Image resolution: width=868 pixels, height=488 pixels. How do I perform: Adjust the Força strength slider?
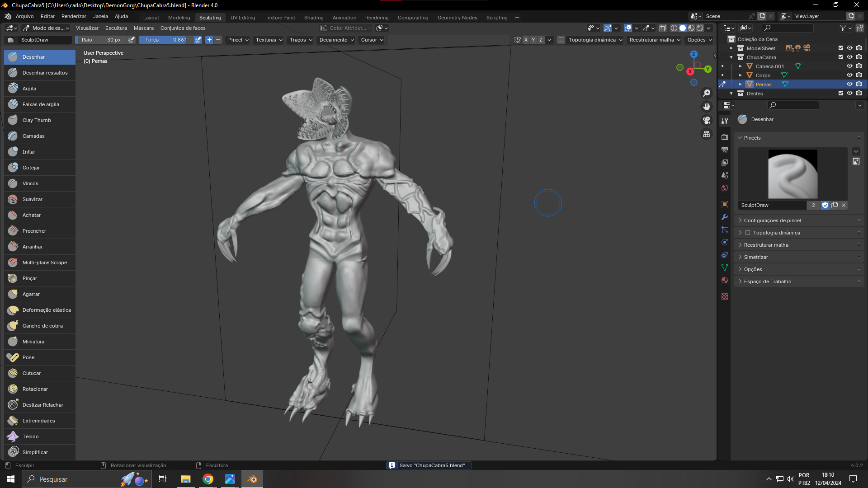(166, 40)
